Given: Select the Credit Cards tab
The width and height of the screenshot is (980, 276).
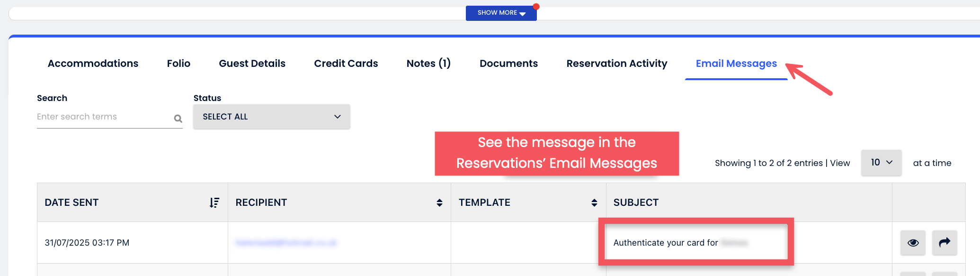Looking at the screenshot, I should [346, 64].
